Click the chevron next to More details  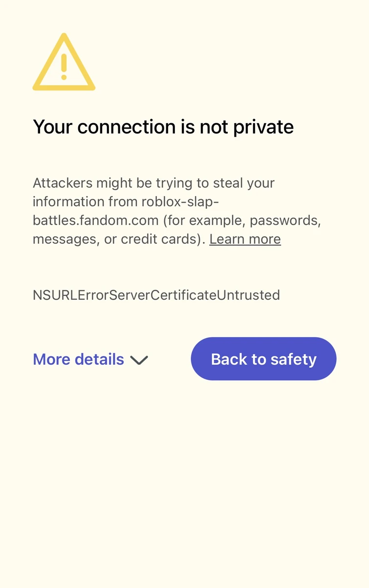(x=139, y=360)
